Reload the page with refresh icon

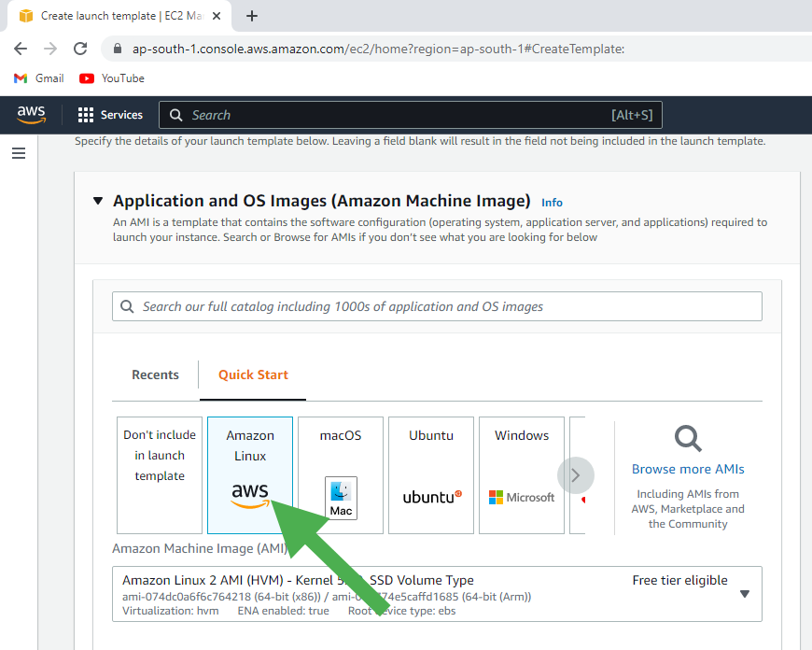(x=80, y=49)
